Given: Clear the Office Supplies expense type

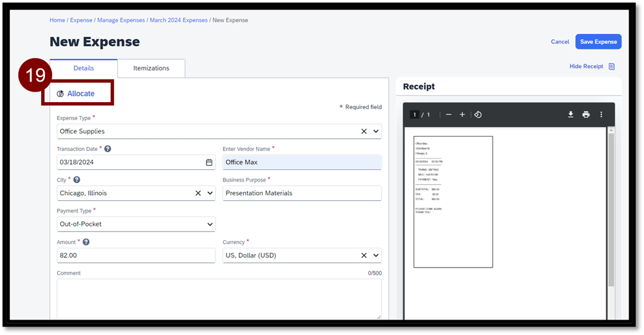Looking at the screenshot, I should [364, 132].
